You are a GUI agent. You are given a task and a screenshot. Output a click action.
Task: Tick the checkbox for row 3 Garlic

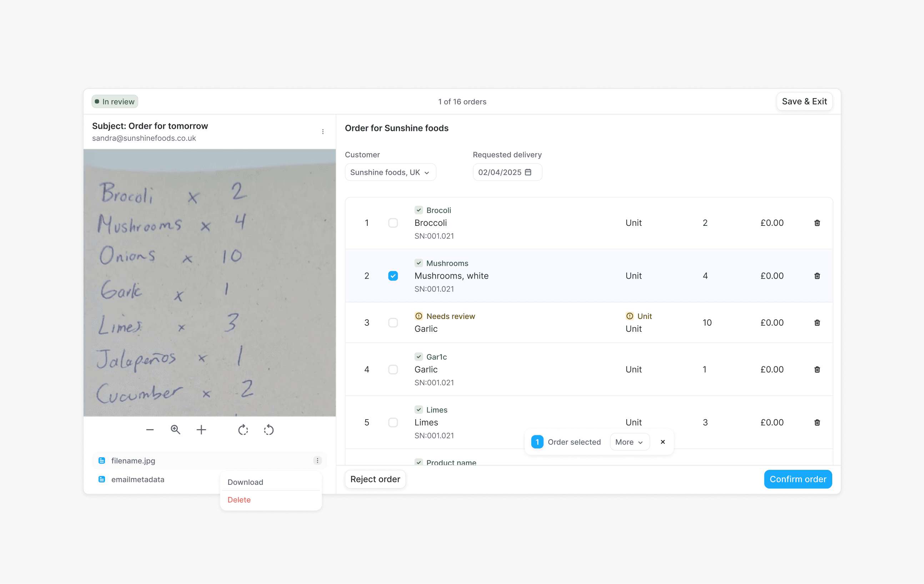point(392,323)
